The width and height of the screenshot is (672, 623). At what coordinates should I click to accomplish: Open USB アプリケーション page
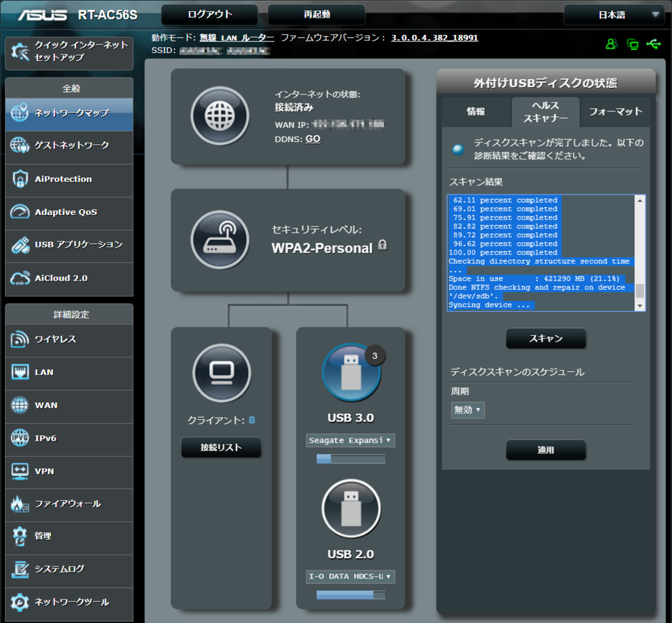click(x=69, y=245)
